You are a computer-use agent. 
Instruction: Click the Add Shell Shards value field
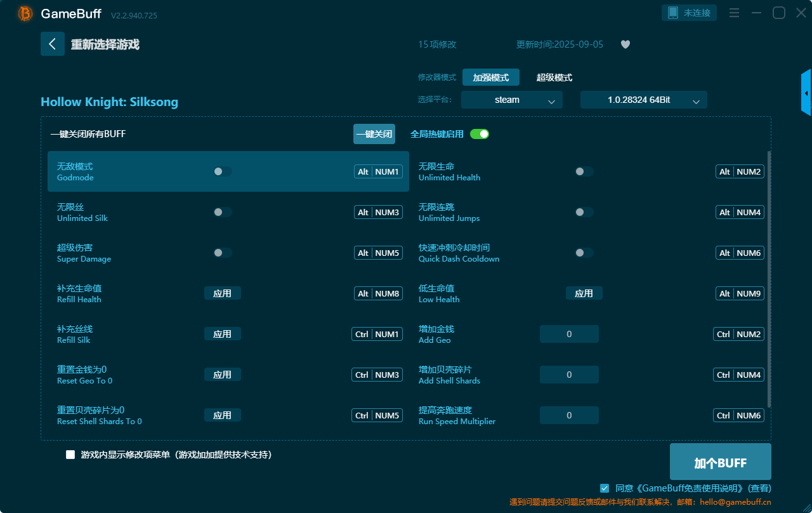569,375
